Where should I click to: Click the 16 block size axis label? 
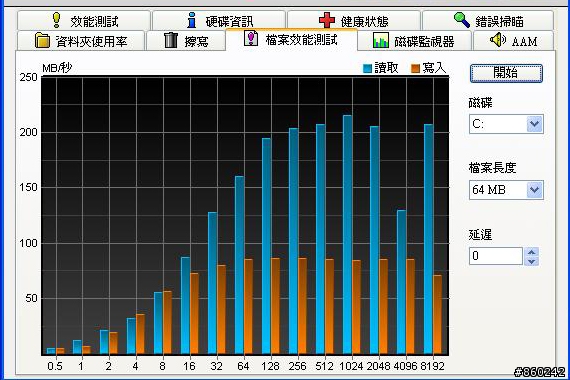pyautogui.click(x=189, y=366)
